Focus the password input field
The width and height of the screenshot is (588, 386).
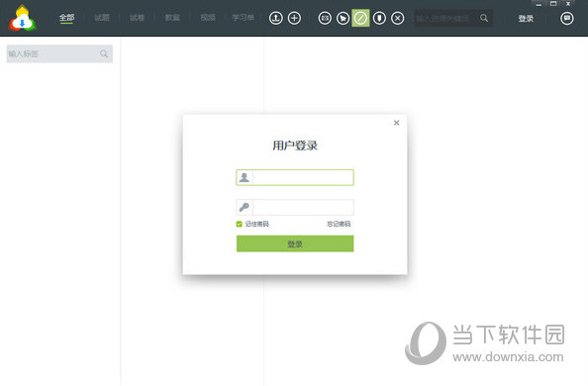point(295,207)
